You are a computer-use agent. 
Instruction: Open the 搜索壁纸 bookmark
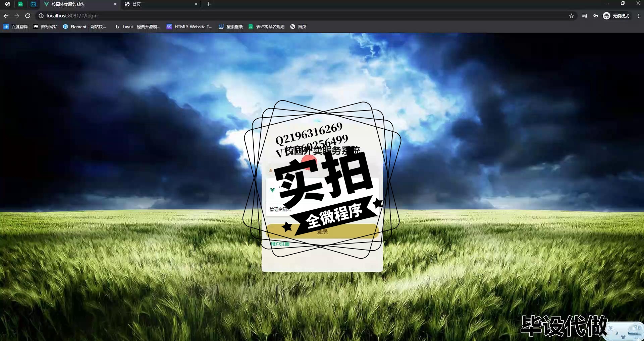231,26
